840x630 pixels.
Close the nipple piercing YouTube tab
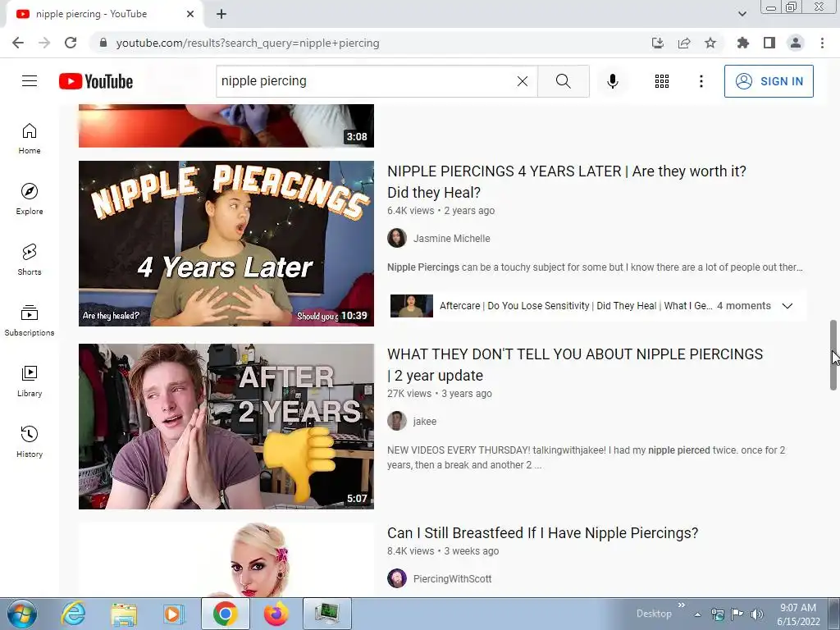(190, 14)
